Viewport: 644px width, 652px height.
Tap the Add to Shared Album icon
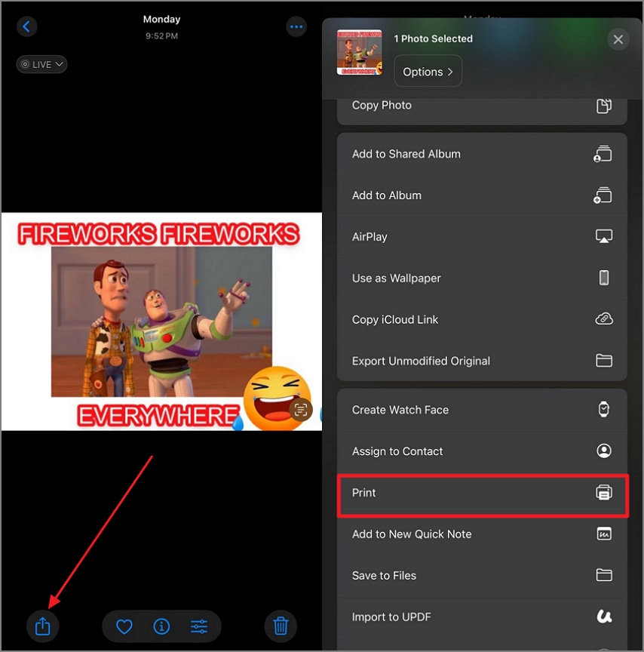(603, 154)
